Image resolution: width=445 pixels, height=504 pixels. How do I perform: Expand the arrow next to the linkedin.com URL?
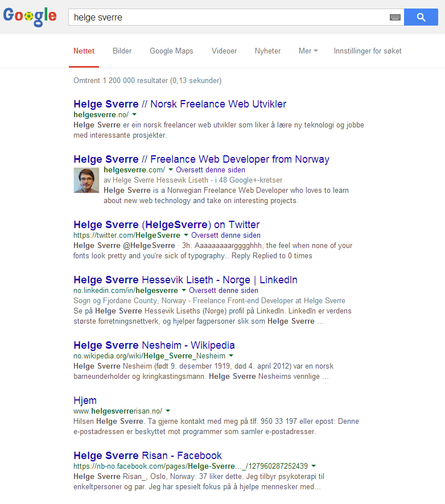(x=184, y=290)
